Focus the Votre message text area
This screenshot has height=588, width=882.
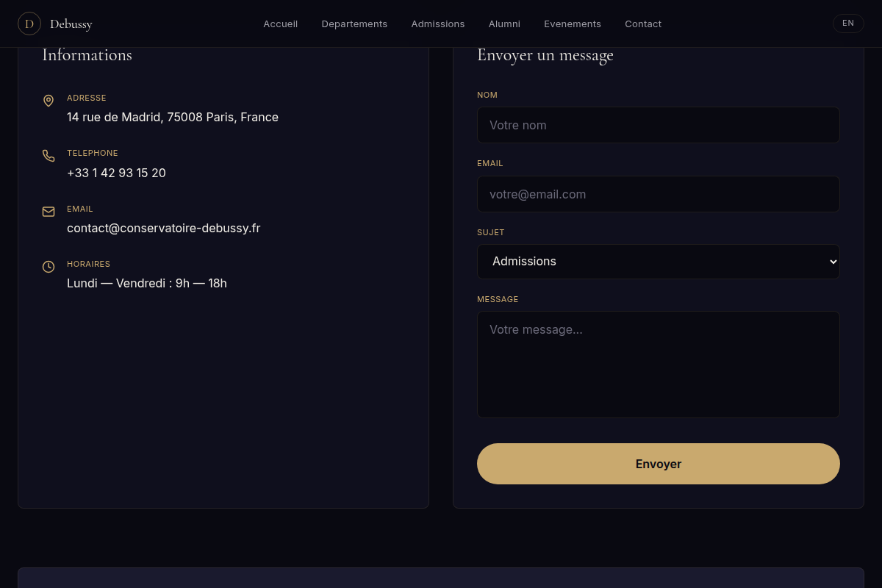click(659, 365)
